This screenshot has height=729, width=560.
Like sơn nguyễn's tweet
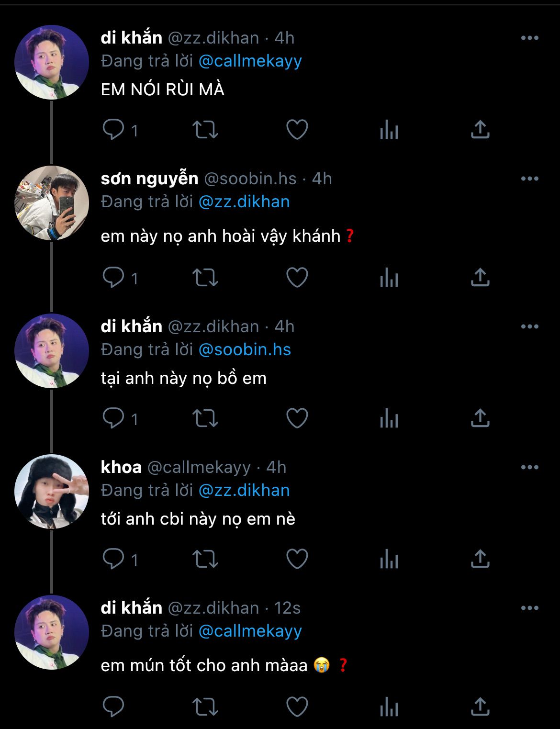pyautogui.click(x=297, y=277)
